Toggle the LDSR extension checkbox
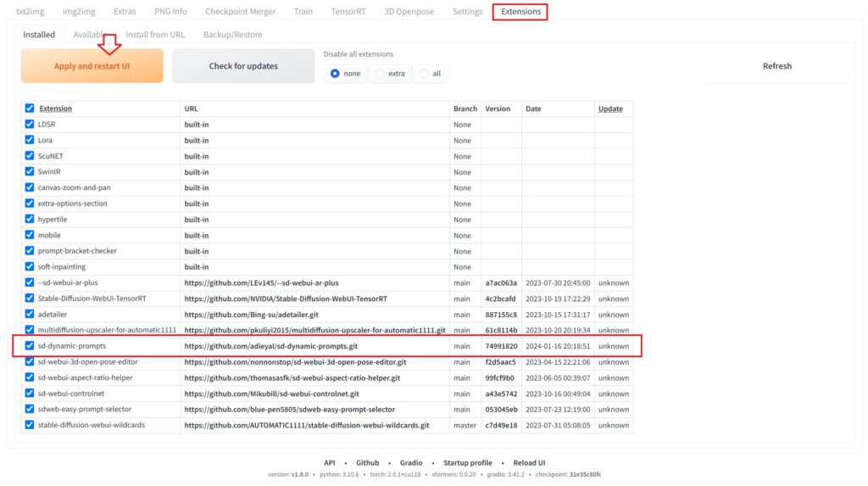This screenshot has width=868, height=486. pos(30,125)
